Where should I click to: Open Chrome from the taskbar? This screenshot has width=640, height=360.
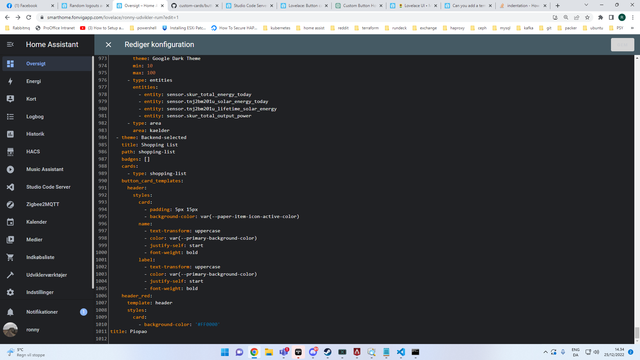(x=254, y=352)
